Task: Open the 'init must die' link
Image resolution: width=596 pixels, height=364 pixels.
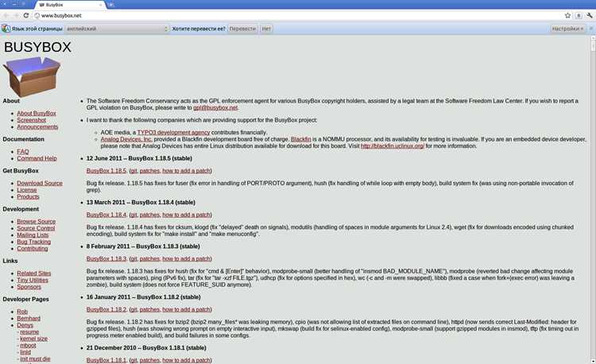Action: pos(35,358)
